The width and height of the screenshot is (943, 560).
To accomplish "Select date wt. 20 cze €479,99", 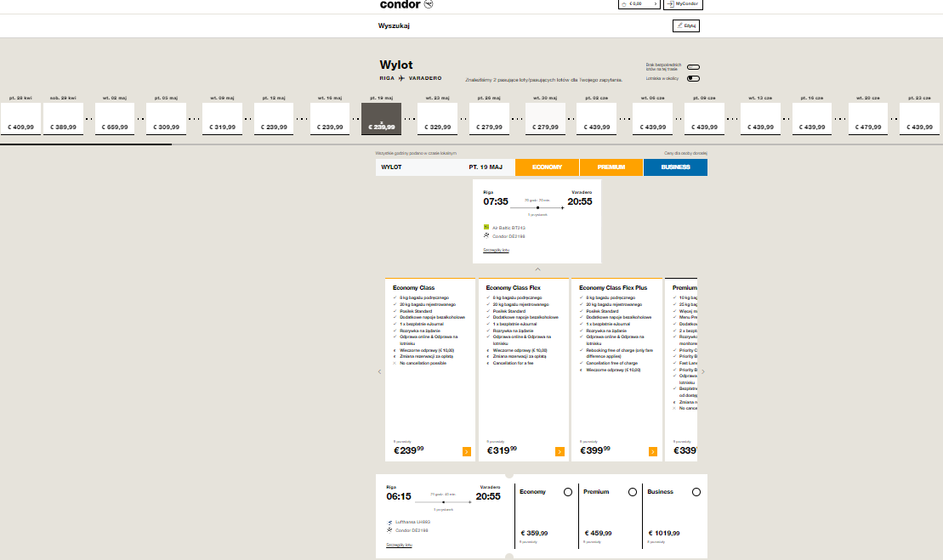I will point(868,118).
